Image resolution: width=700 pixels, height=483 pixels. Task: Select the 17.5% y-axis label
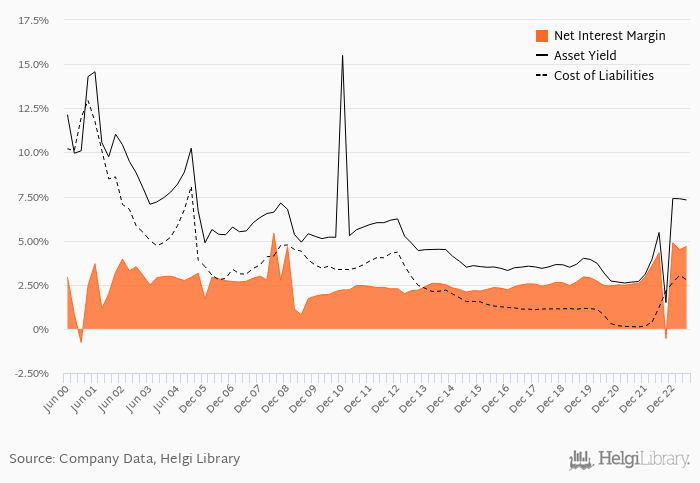pyautogui.click(x=34, y=21)
